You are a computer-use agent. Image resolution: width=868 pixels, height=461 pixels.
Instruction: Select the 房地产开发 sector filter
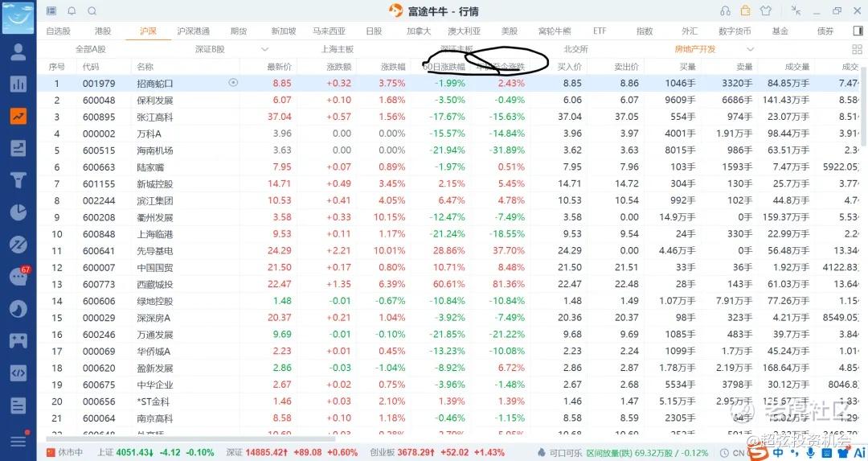point(694,49)
